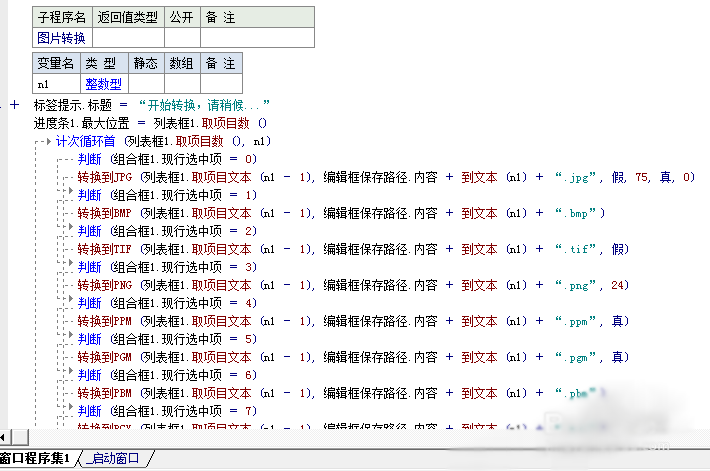
Task: Click the 图片转换 subroutine name
Action: click(61, 37)
